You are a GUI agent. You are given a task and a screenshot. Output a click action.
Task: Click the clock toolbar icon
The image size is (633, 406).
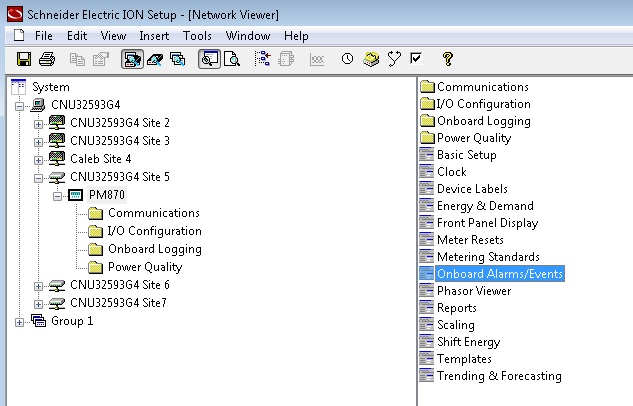[x=347, y=59]
